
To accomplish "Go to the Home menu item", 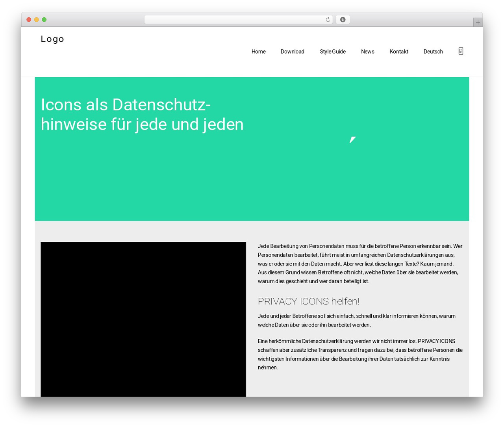I will tap(259, 52).
